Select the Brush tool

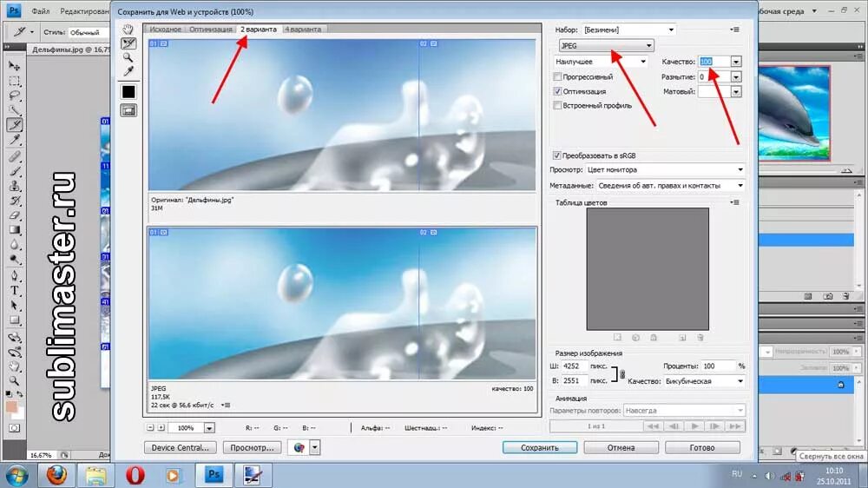point(15,171)
